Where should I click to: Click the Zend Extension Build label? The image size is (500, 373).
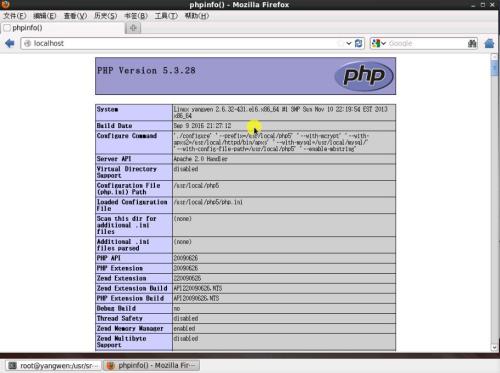pyautogui.click(x=132, y=288)
